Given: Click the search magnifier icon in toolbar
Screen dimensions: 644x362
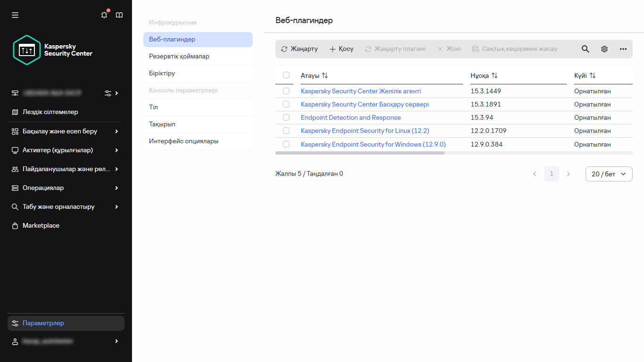Looking at the screenshot, I should pos(585,49).
